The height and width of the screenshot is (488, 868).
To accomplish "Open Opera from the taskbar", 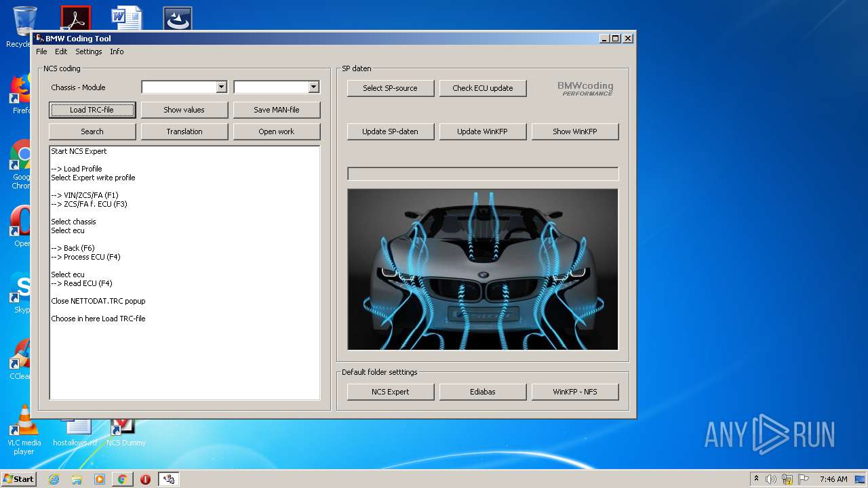I will [x=145, y=479].
